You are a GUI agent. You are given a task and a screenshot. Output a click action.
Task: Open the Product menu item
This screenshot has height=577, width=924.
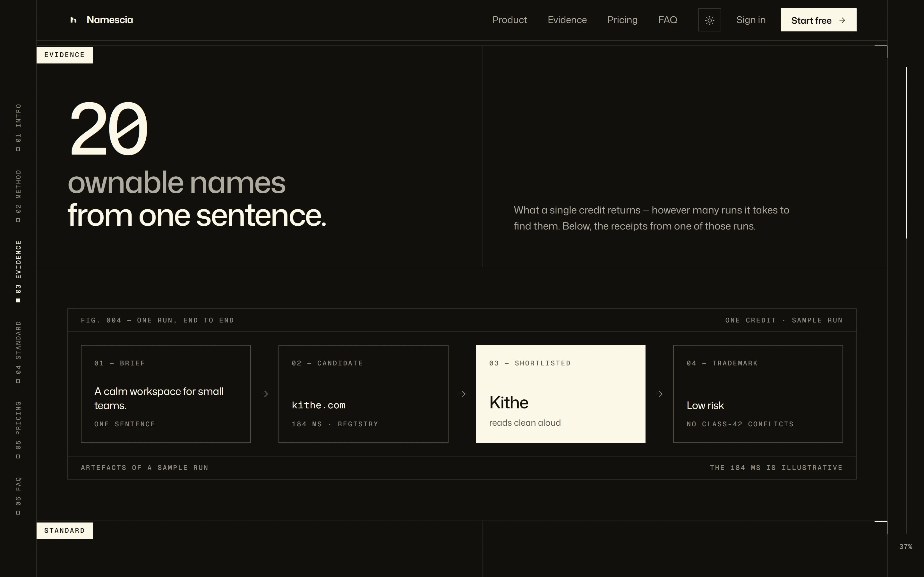(x=509, y=20)
